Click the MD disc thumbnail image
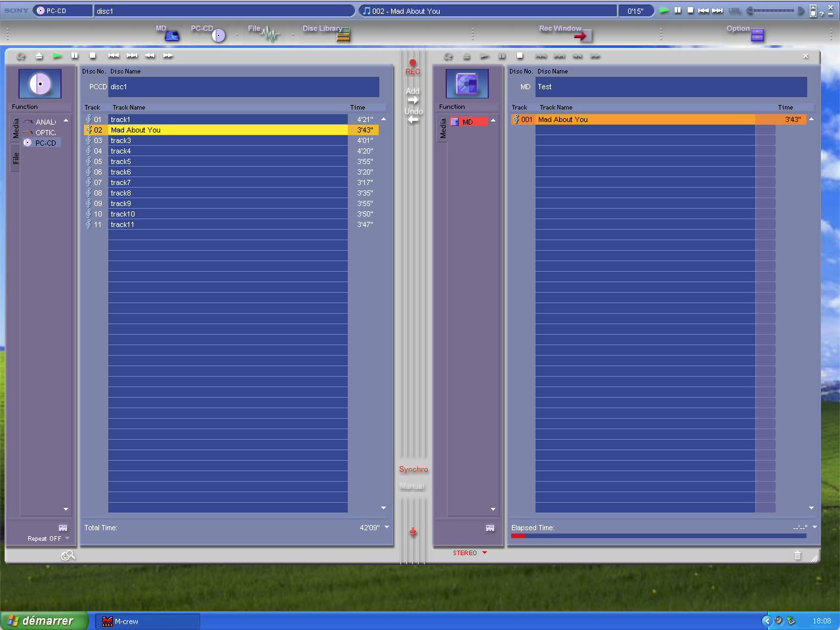 coord(467,84)
